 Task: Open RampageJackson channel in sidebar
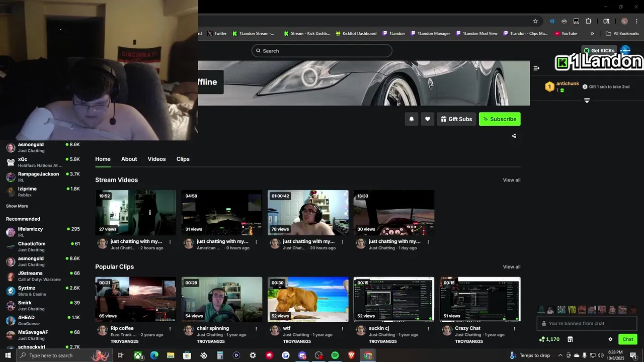[43, 176]
